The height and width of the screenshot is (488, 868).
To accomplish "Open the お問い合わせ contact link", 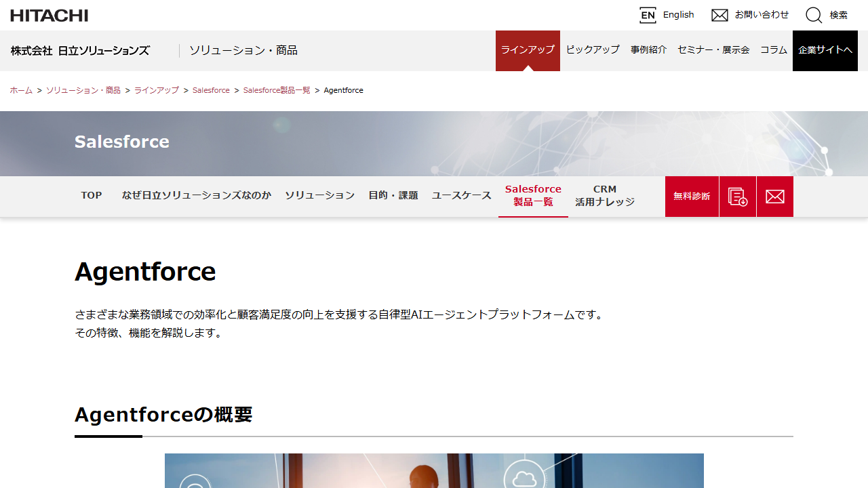I will pyautogui.click(x=762, y=15).
